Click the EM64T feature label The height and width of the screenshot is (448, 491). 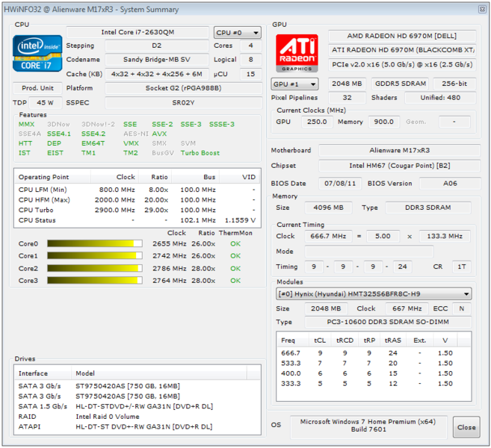[x=93, y=143]
